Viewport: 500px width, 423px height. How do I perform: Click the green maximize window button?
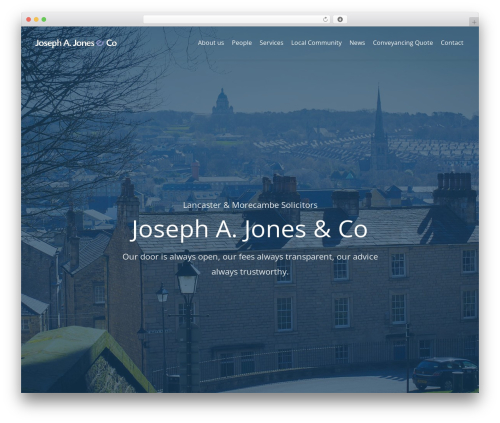click(44, 19)
